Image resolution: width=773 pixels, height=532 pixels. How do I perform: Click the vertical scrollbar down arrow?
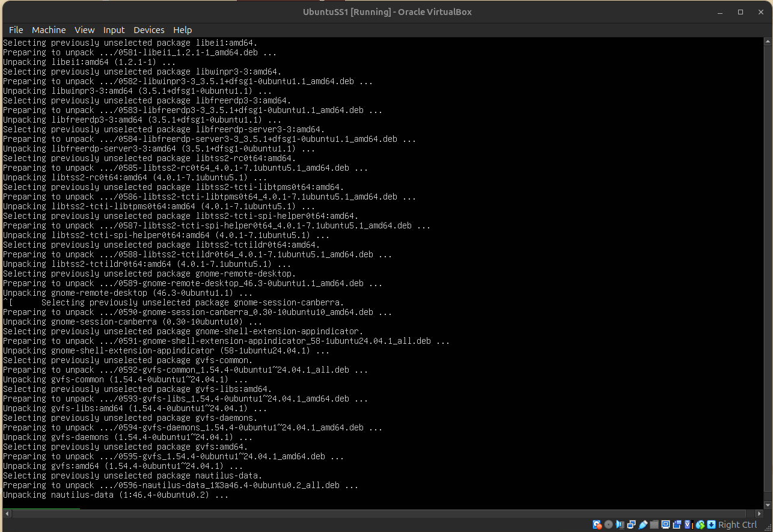768,504
